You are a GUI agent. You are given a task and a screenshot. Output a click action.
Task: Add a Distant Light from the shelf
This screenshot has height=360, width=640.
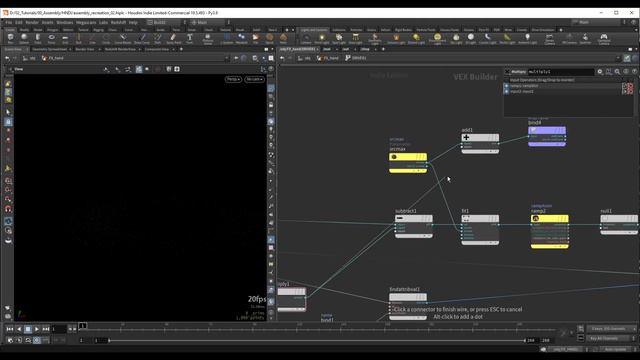[x=416, y=39]
